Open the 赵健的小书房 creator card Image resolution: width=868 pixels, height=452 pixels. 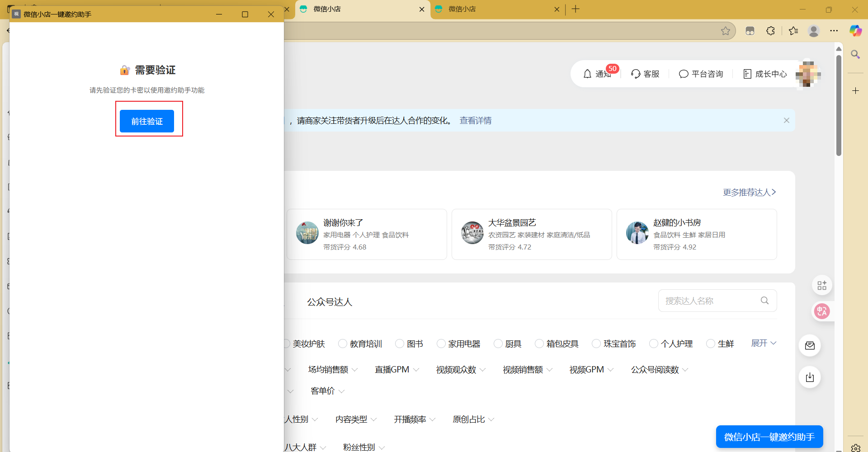coord(697,234)
